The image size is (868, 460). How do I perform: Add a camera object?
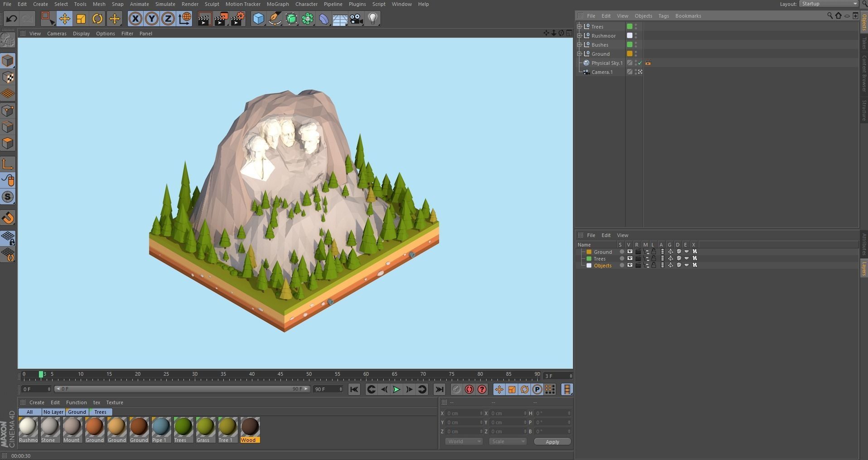click(357, 19)
